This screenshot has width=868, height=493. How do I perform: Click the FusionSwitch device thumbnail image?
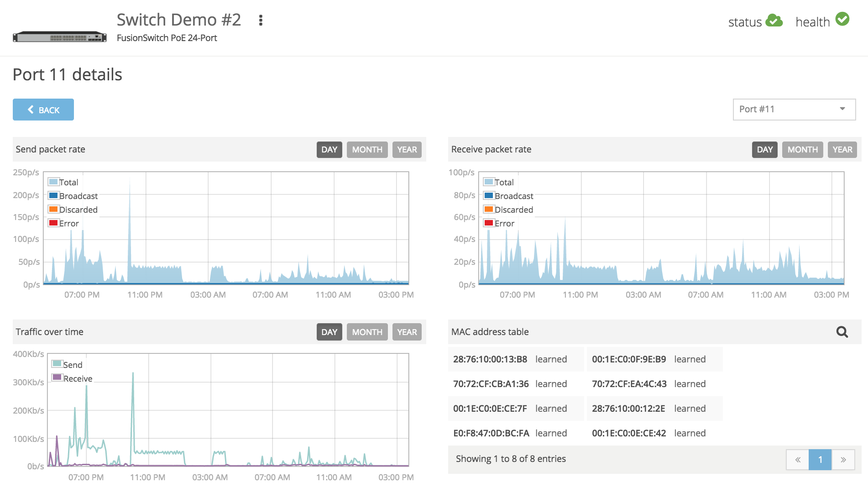(60, 37)
